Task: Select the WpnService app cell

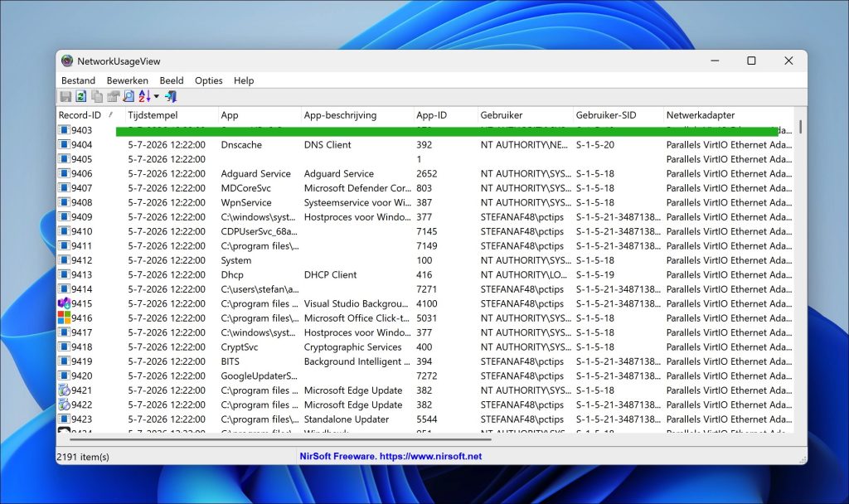Action: click(246, 203)
